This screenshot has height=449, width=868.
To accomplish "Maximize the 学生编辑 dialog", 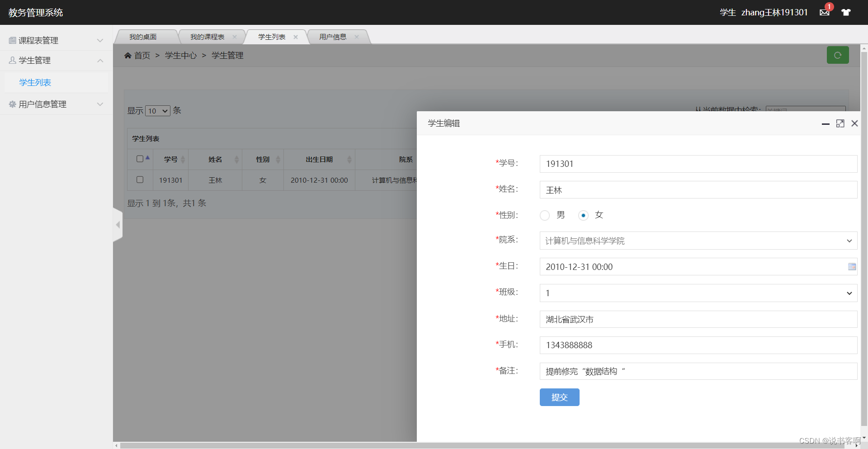I will point(840,123).
